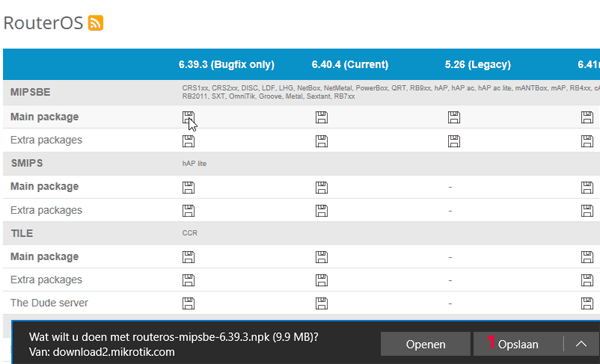
Task: Click the RouterOS page heading
Action: [x=43, y=23]
